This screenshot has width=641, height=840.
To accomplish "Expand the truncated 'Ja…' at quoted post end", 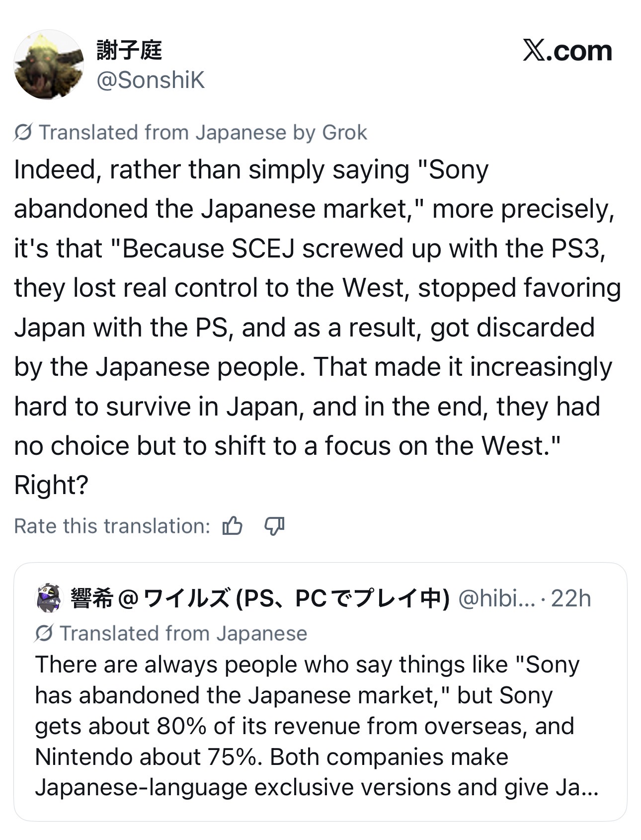I will tap(576, 788).
